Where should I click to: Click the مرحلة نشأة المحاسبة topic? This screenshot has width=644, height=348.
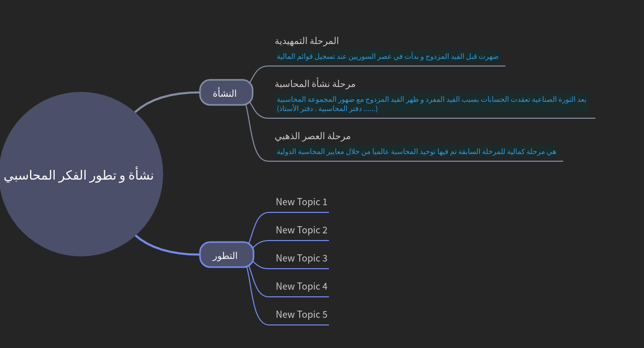click(314, 84)
